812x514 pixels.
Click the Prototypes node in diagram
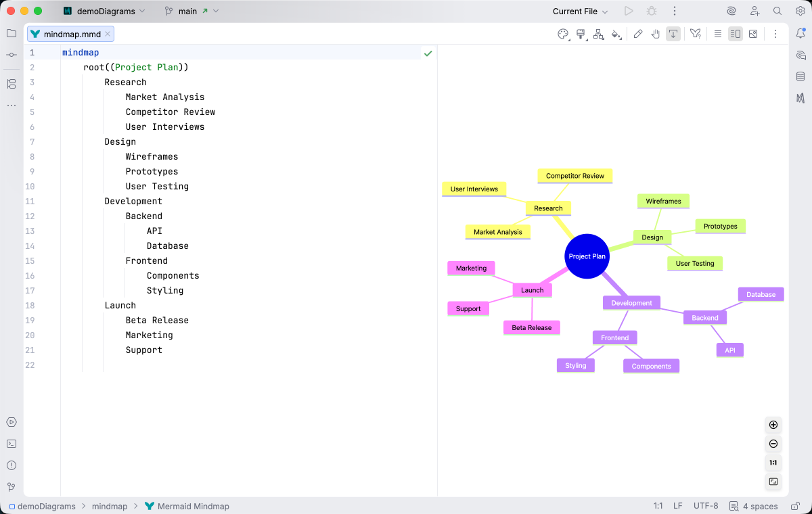721,226
